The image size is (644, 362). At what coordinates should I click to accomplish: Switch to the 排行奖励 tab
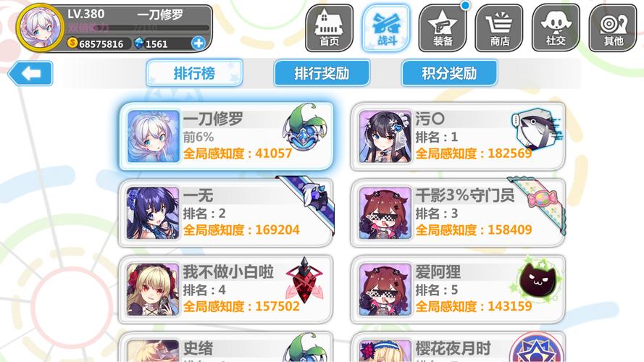(x=322, y=73)
